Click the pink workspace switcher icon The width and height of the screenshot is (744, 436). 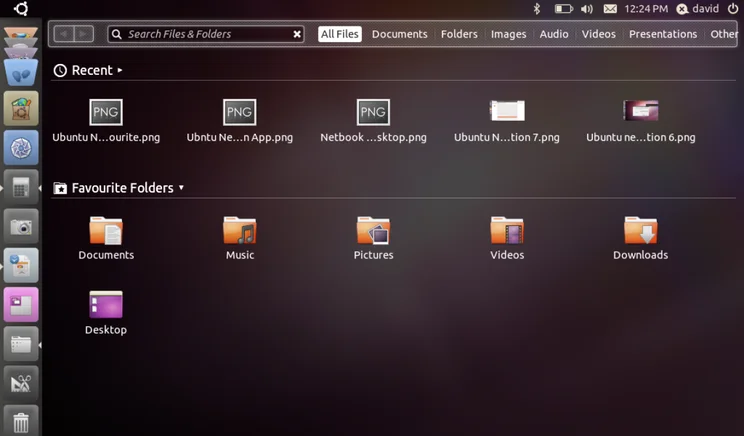tap(21, 305)
